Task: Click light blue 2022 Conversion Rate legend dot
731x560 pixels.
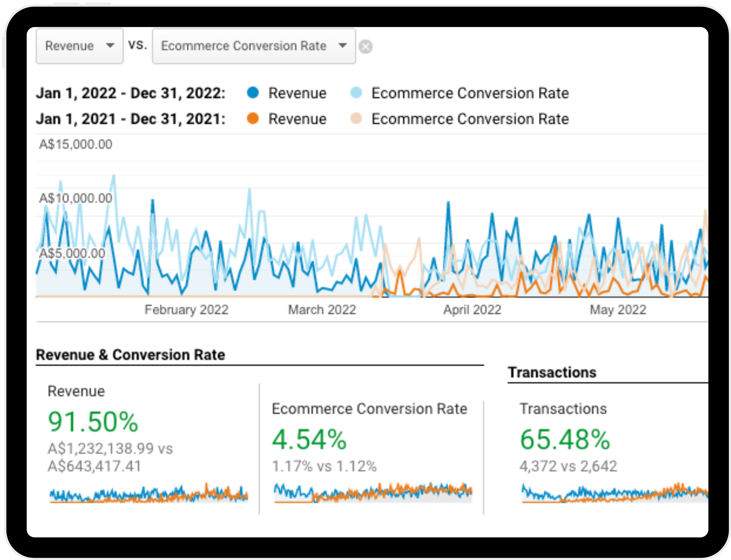Action: click(356, 92)
